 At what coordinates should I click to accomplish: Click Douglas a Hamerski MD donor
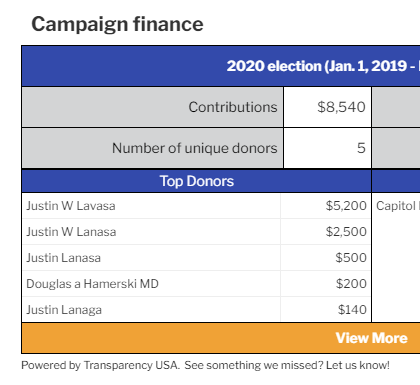coord(92,284)
